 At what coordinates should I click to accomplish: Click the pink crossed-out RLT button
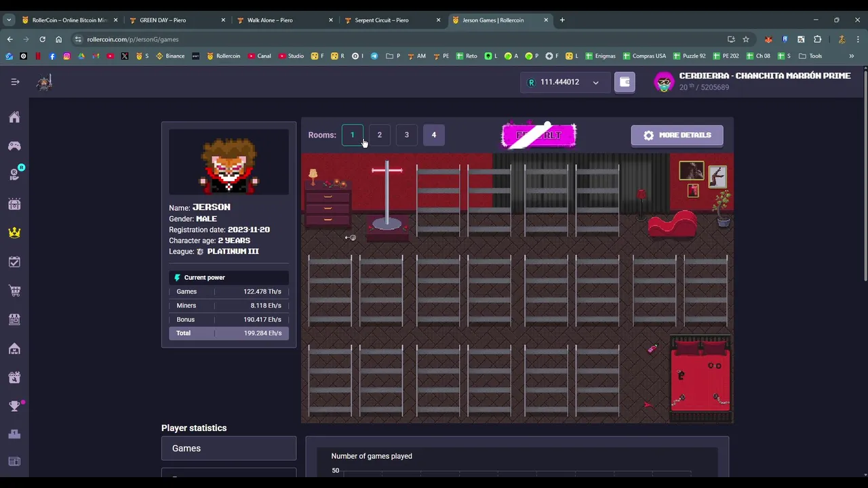pos(539,135)
